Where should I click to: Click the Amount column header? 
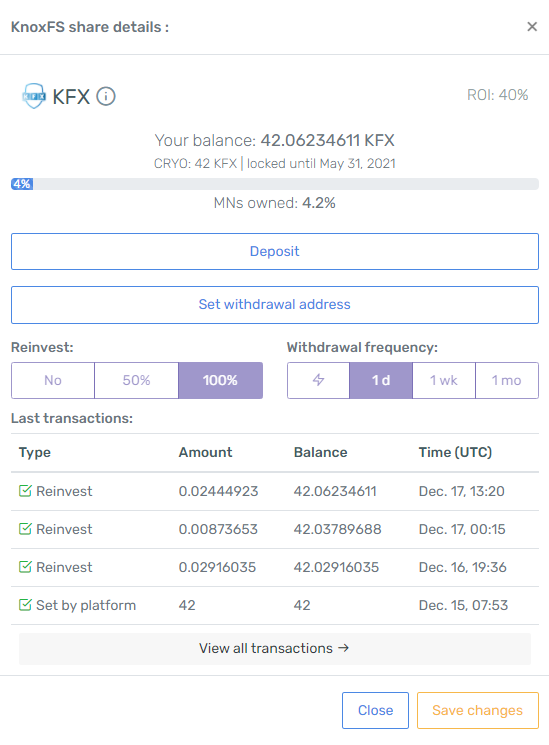pos(205,452)
